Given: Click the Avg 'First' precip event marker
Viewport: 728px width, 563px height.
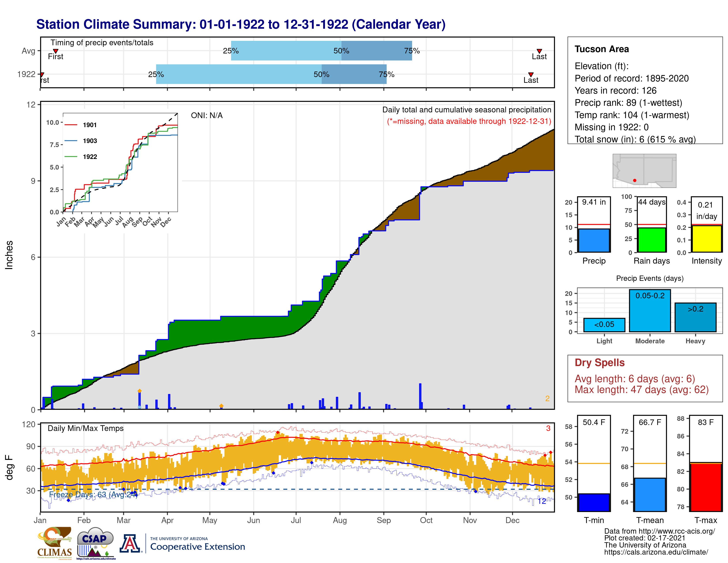Looking at the screenshot, I should (x=56, y=51).
